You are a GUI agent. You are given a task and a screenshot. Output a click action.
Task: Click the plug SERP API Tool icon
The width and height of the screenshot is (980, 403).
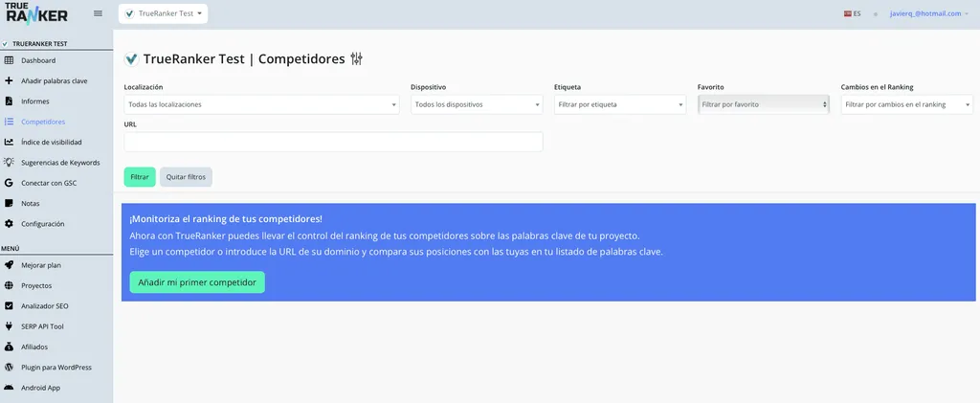[x=9, y=326]
